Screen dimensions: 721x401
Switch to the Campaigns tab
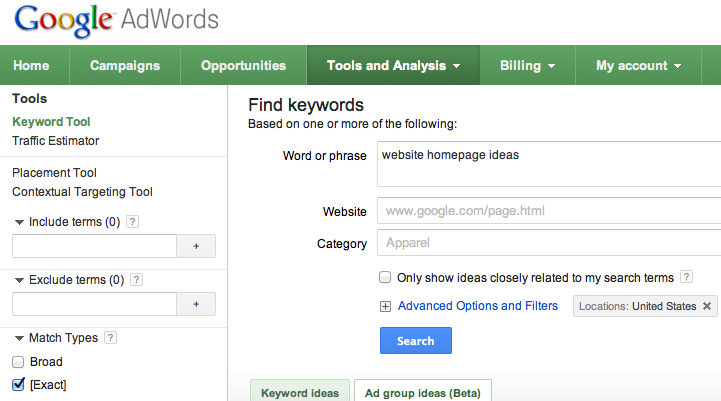click(125, 65)
